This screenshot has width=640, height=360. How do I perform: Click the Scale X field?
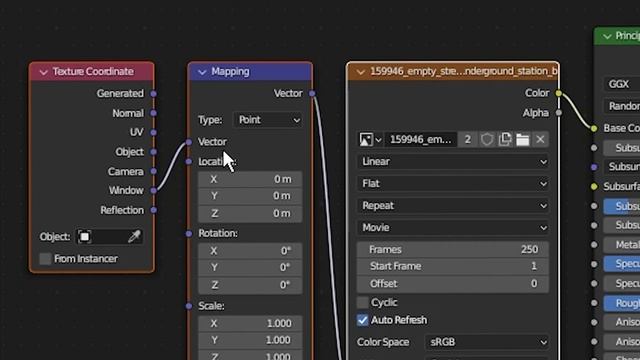click(250, 323)
